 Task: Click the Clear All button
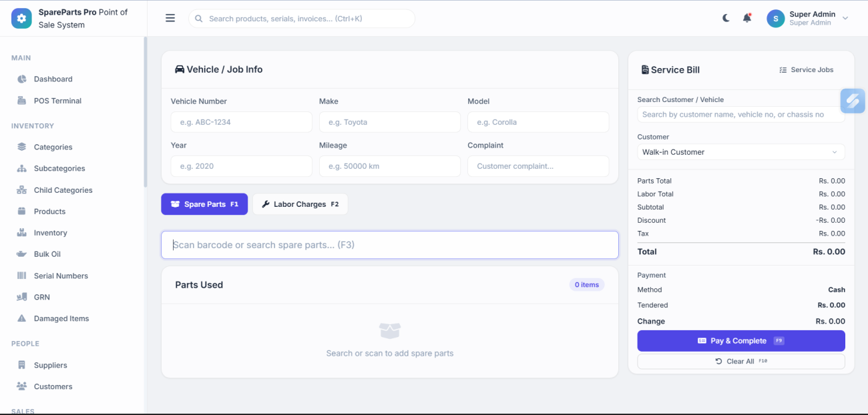pyautogui.click(x=741, y=361)
